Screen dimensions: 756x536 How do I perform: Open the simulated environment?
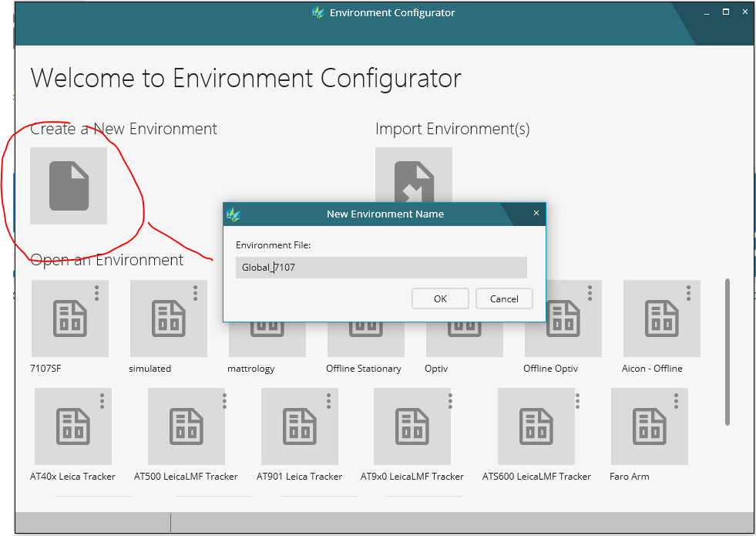pyautogui.click(x=168, y=319)
